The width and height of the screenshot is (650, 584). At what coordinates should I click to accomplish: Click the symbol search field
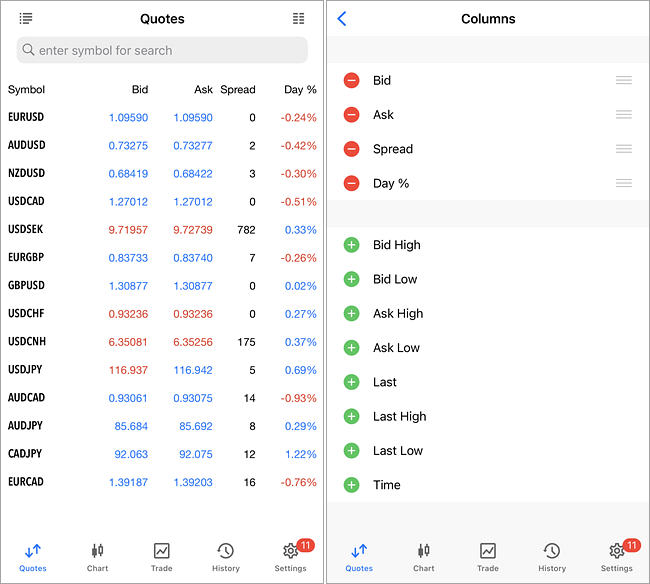tap(162, 50)
